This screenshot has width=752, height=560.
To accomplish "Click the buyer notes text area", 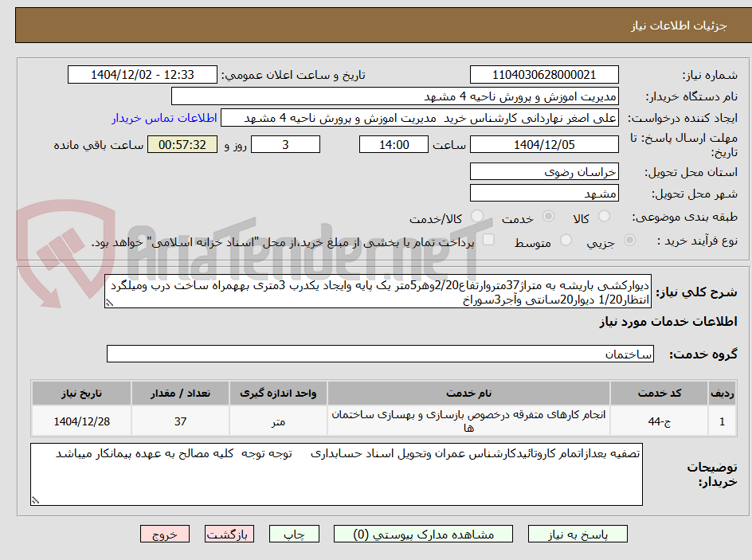I will click(x=336, y=474).
